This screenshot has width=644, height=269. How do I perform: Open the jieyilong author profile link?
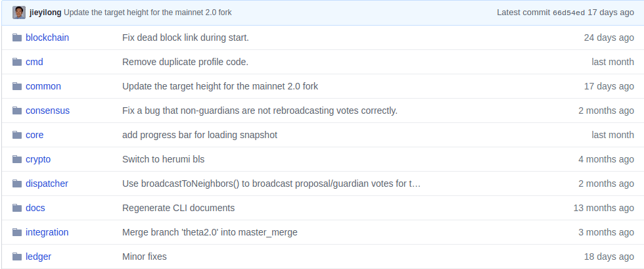click(45, 12)
